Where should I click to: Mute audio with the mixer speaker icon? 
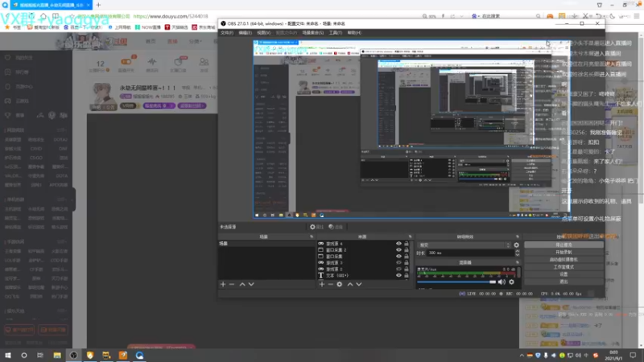[502, 282]
